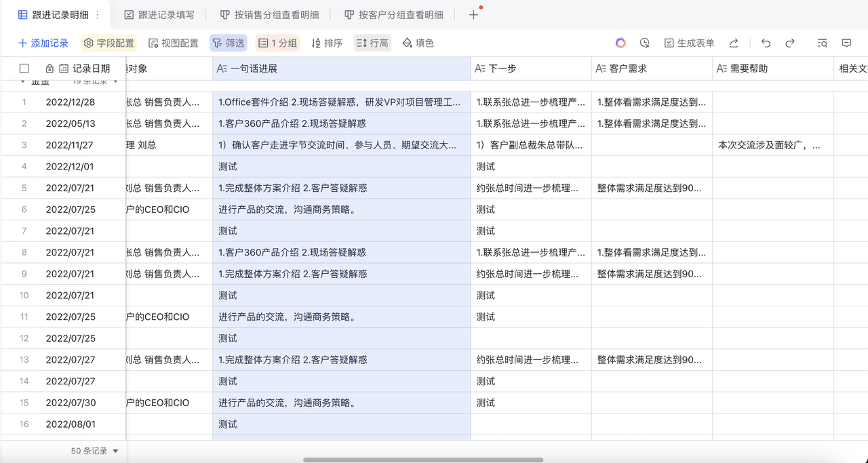Open the automation clock icon

coord(644,43)
